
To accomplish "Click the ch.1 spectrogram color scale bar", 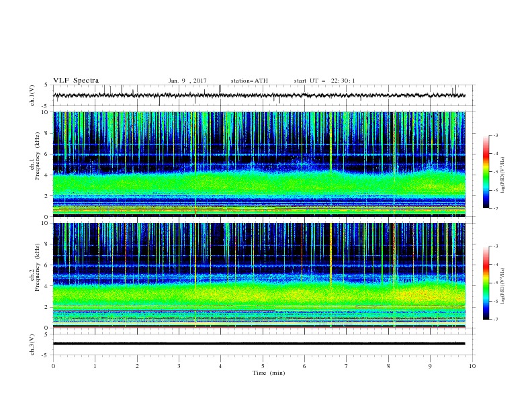I will coord(486,172).
